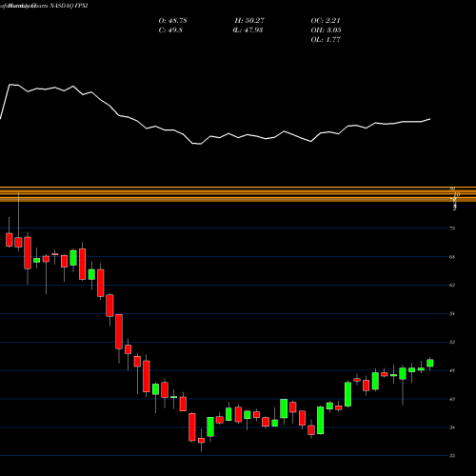Select the open value 'O: 48.78'
476x476 pixels.
[x=172, y=21]
